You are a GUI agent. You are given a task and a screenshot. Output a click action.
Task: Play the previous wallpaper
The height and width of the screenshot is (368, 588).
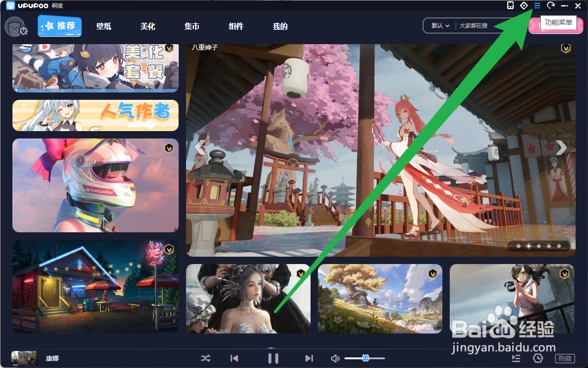[x=234, y=358]
